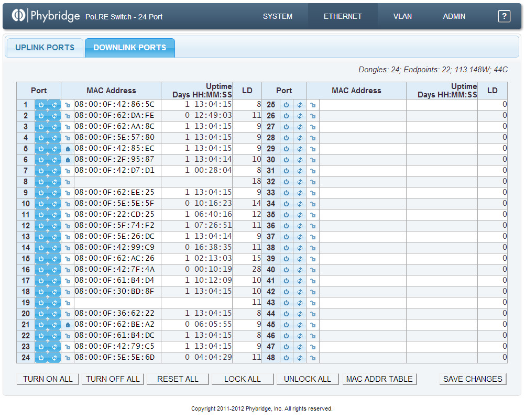Reset port 25 via its reset icon
This screenshot has height=420, width=525.
(300, 105)
